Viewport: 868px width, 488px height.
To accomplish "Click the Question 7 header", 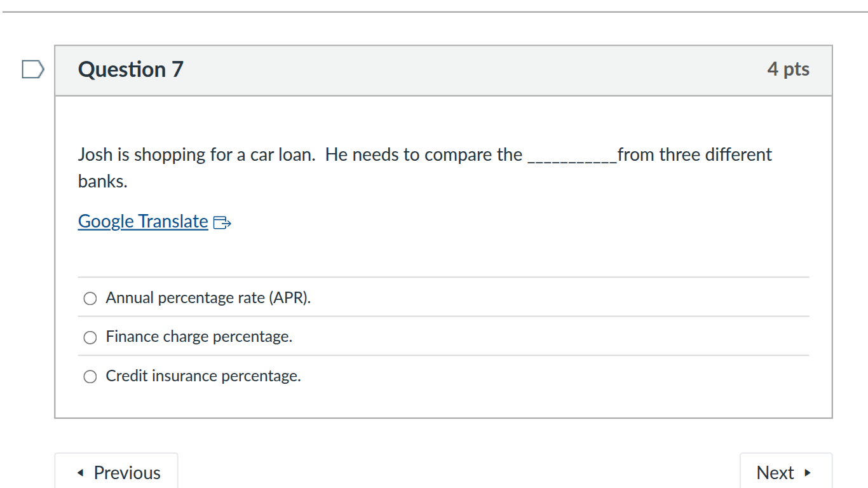I will (130, 70).
